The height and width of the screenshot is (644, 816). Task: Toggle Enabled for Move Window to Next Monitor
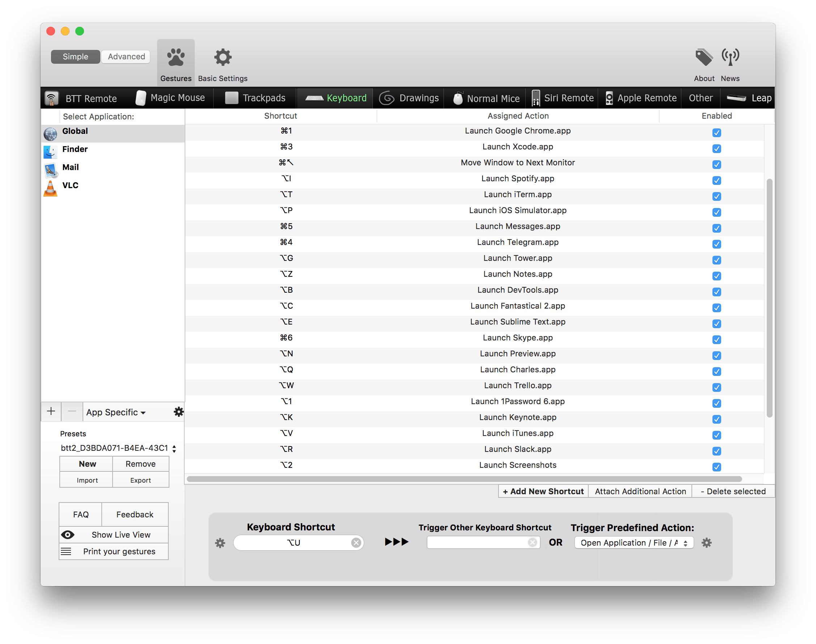[x=716, y=164]
